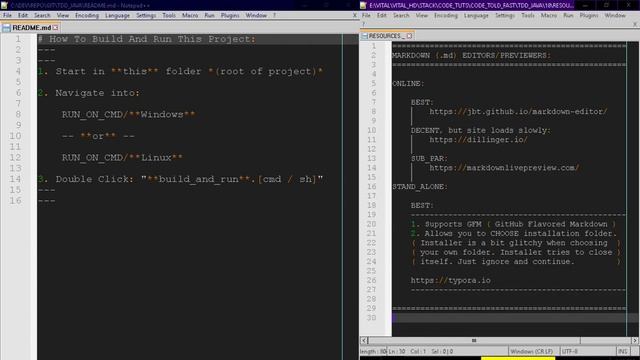640x360 pixels.
Task: Open the Edit menu in RESOURCES window
Action: click(382, 15)
